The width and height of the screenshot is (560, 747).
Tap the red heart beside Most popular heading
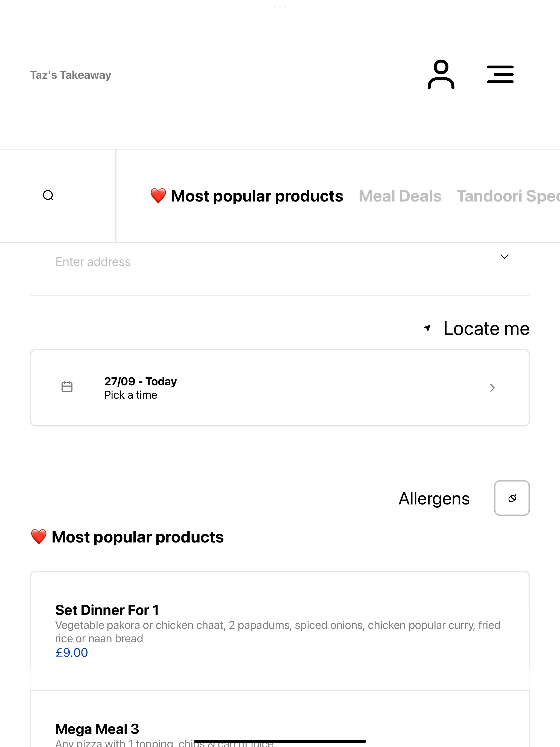coord(39,537)
